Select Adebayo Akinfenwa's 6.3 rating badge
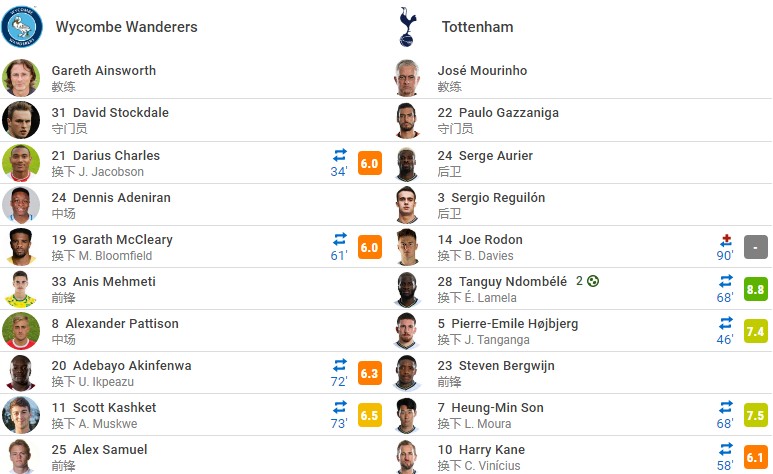Screen dimensions: 773x474 tap(370, 373)
